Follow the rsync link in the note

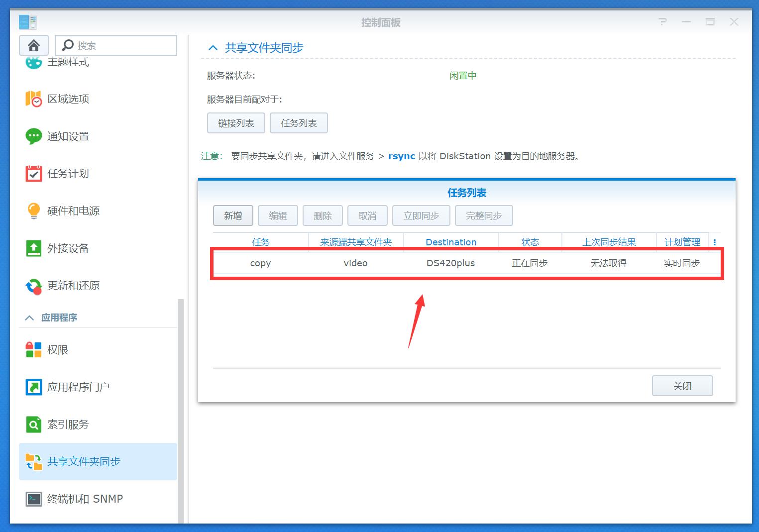click(402, 156)
